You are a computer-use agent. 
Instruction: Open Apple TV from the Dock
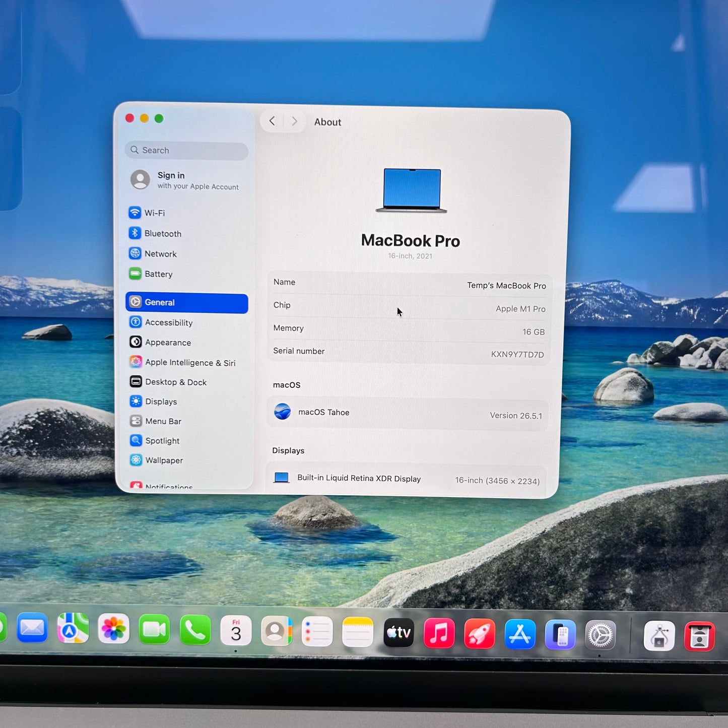click(399, 632)
